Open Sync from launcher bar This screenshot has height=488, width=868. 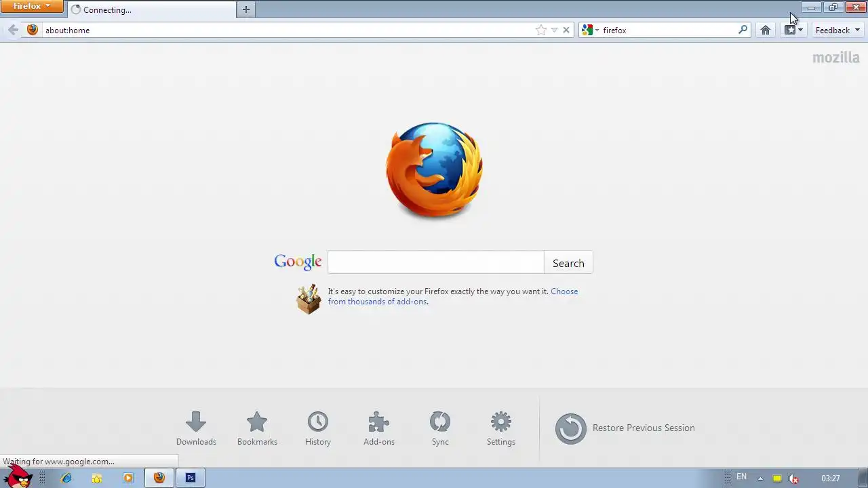point(440,428)
